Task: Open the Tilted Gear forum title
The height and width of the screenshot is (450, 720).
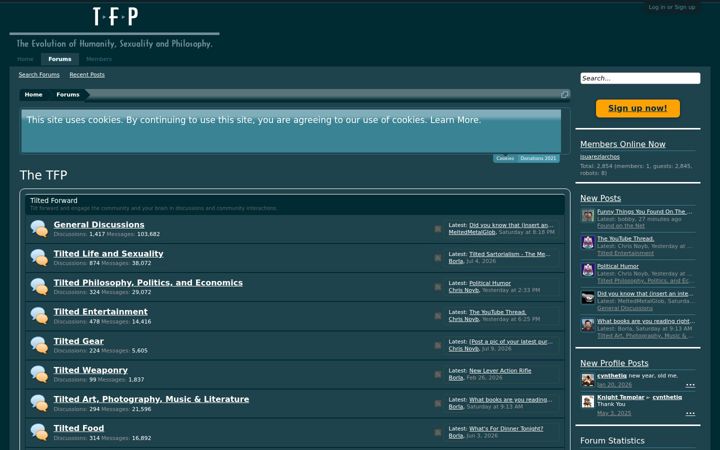Action: pyautogui.click(x=79, y=341)
